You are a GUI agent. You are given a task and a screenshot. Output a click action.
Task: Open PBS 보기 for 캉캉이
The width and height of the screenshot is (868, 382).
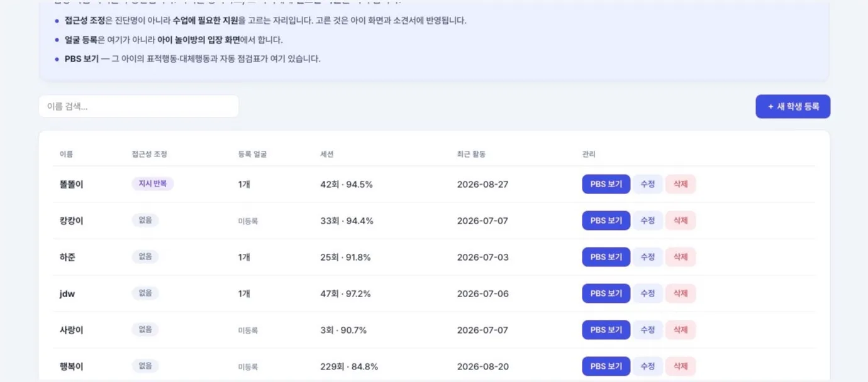pyautogui.click(x=606, y=221)
